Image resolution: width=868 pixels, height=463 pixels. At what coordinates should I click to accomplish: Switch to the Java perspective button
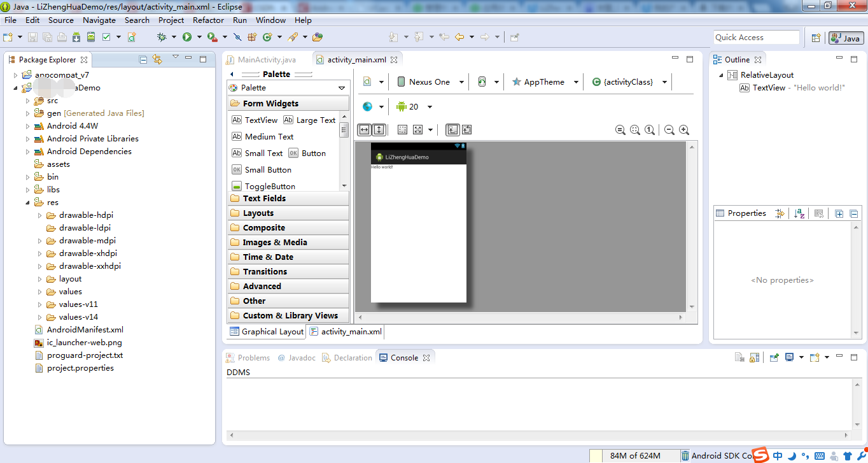tap(846, 38)
